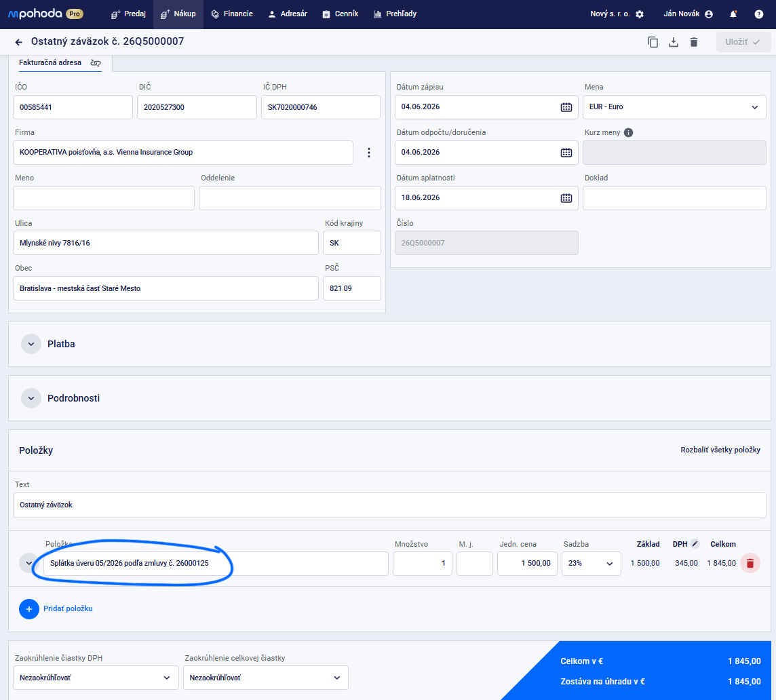Open Nákup menu
Image resolution: width=776 pixels, height=700 pixels.
[x=178, y=14]
